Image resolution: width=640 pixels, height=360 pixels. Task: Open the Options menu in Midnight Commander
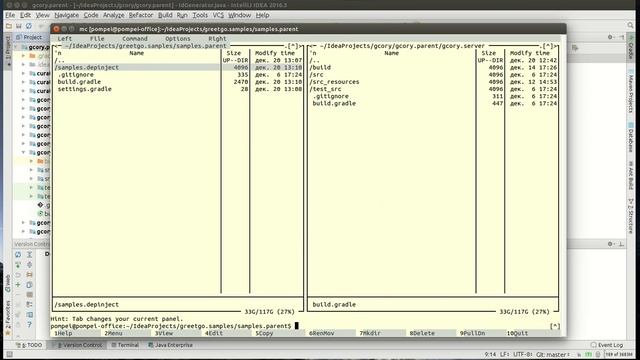coord(178,38)
